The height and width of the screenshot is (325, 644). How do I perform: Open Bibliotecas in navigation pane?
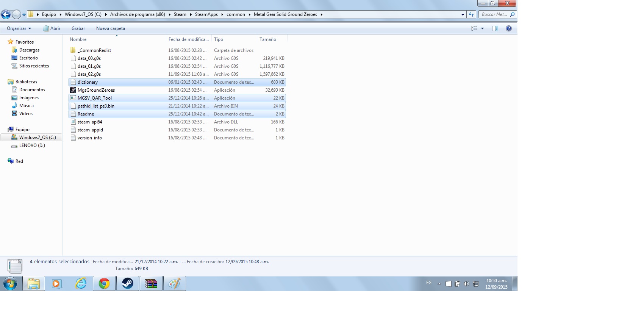26,82
